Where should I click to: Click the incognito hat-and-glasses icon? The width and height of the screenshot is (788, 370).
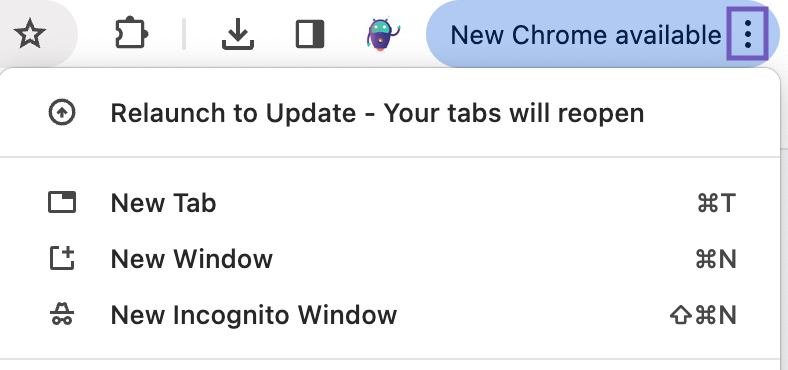[62, 314]
